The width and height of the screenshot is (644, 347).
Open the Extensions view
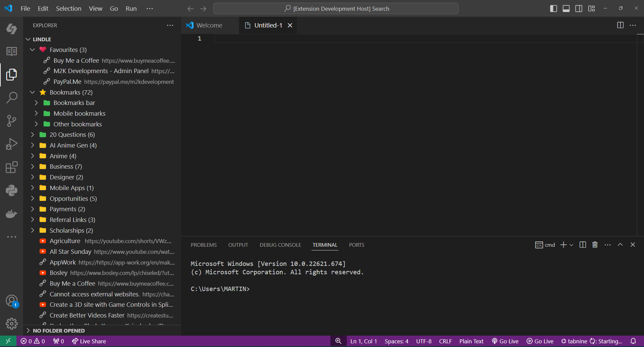coord(11,167)
